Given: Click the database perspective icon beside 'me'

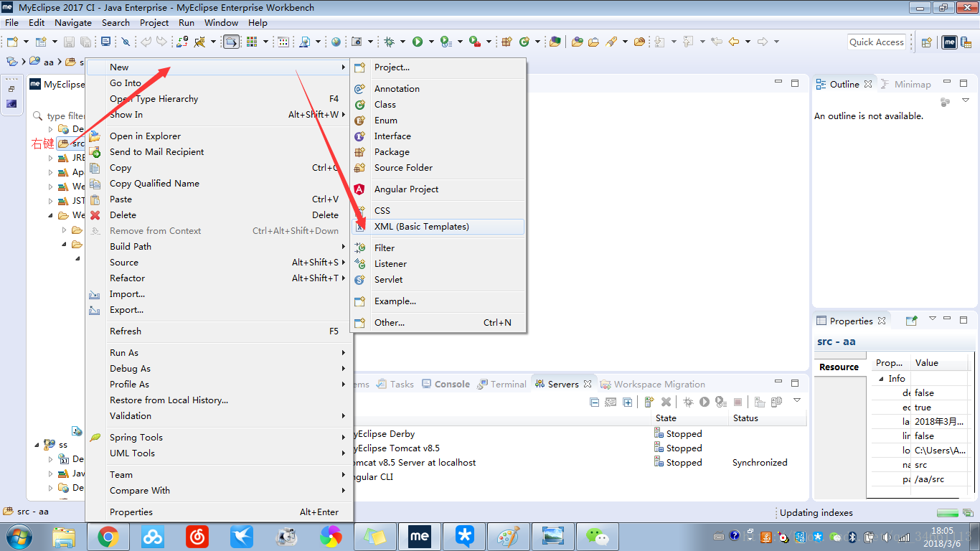Looking at the screenshot, I should tap(967, 42).
